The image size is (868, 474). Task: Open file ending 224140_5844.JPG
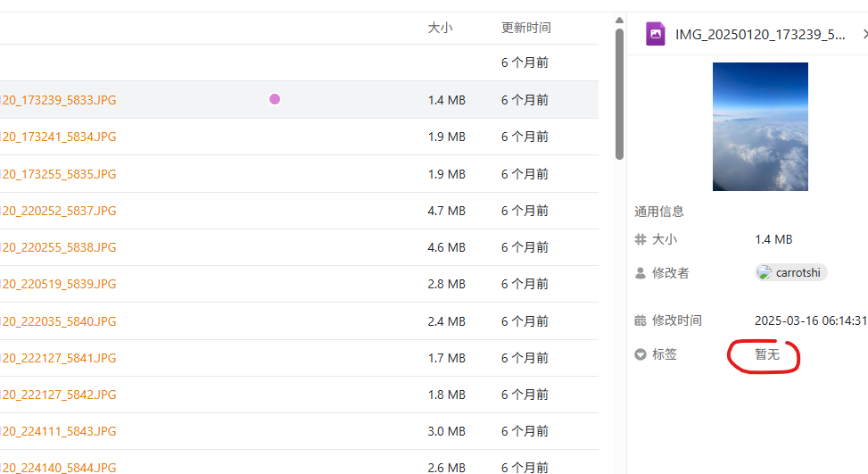click(x=58, y=468)
